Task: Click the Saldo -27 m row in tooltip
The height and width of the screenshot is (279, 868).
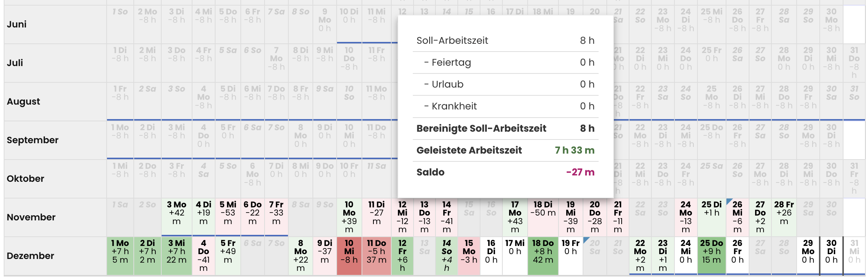Action: coord(505,172)
